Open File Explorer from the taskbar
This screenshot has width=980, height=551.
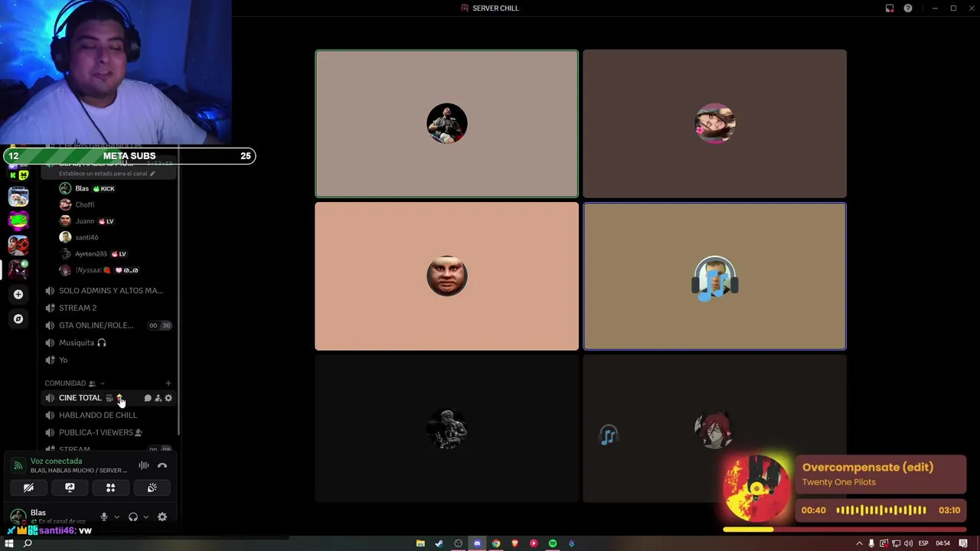tap(420, 543)
